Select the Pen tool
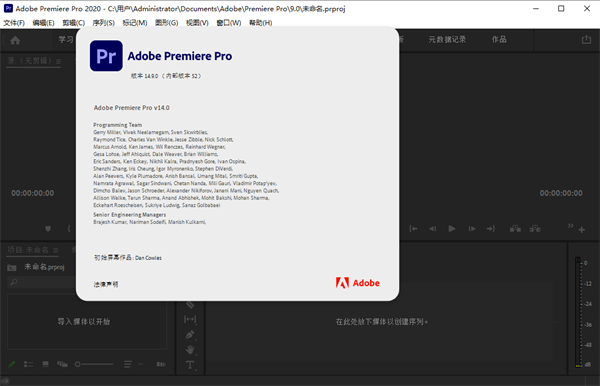Image resolution: width=600 pixels, height=386 pixels. [x=190, y=335]
